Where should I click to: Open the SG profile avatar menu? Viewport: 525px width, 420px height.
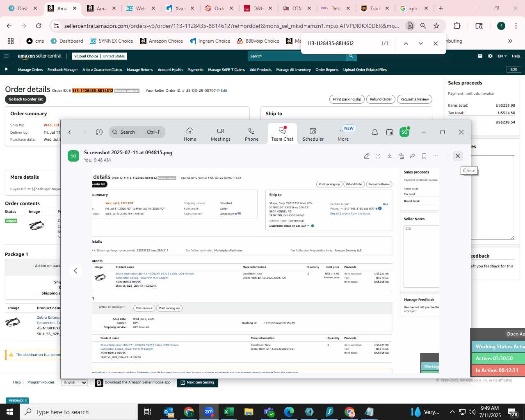point(404,132)
